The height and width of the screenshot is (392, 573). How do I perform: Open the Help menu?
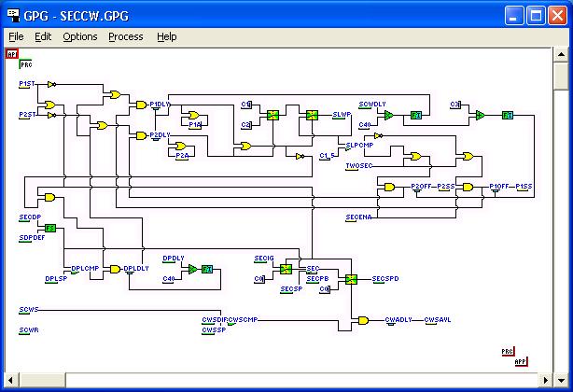pos(166,36)
